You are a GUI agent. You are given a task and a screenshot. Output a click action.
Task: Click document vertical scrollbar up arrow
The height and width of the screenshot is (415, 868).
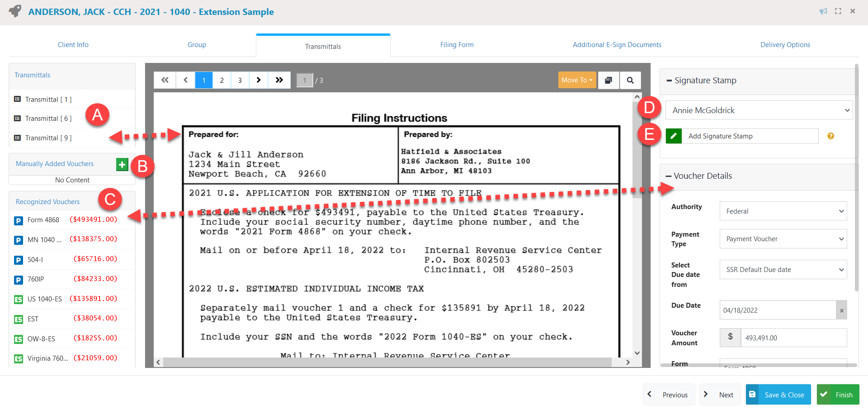(x=637, y=96)
